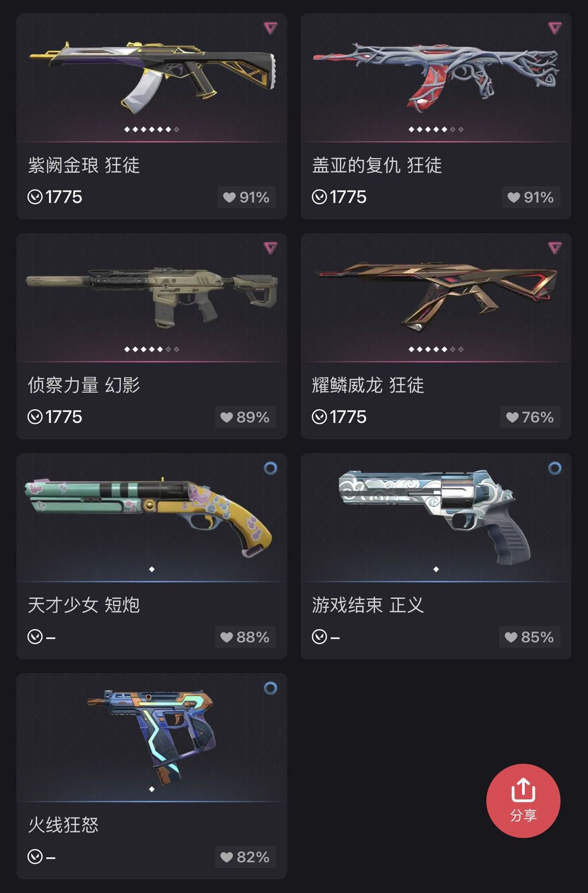Select the 游戏结束 正义 revolver title
Viewport: 588px width, 893px height.
(x=367, y=605)
